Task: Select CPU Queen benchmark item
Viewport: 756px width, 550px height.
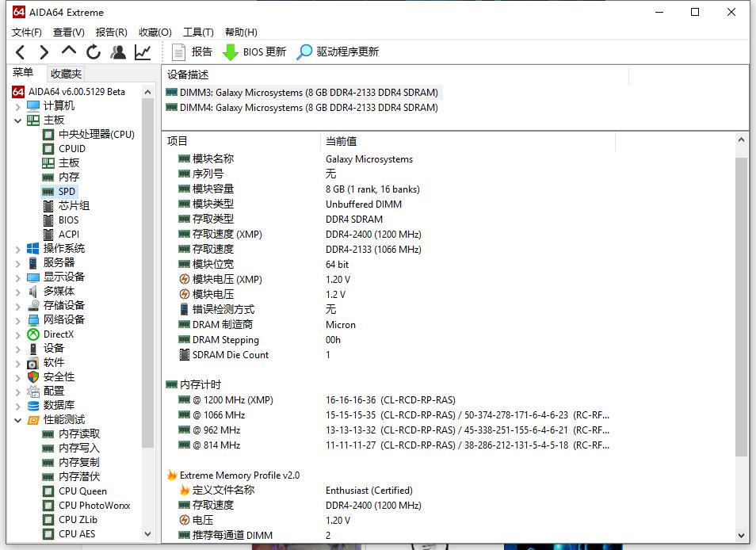Action: pyautogui.click(x=82, y=491)
